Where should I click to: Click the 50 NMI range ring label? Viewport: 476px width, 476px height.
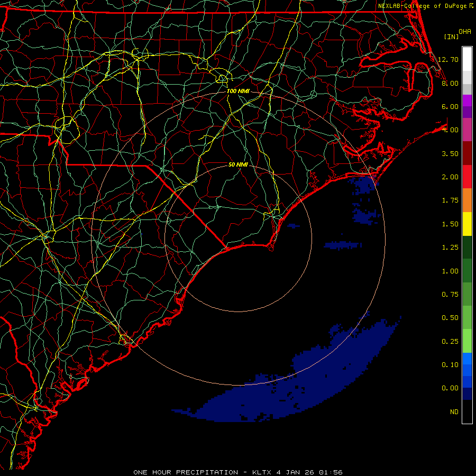click(238, 164)
